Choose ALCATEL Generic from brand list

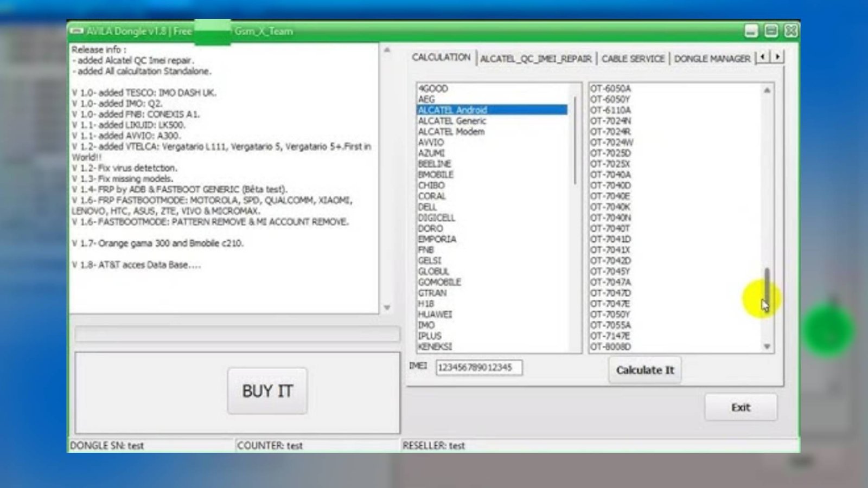(452, 121)
